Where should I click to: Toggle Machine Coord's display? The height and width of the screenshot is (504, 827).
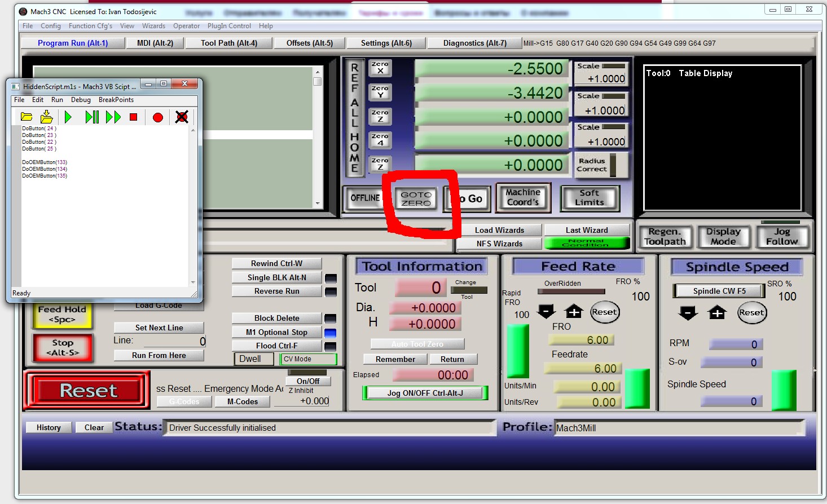click(523, 197)
